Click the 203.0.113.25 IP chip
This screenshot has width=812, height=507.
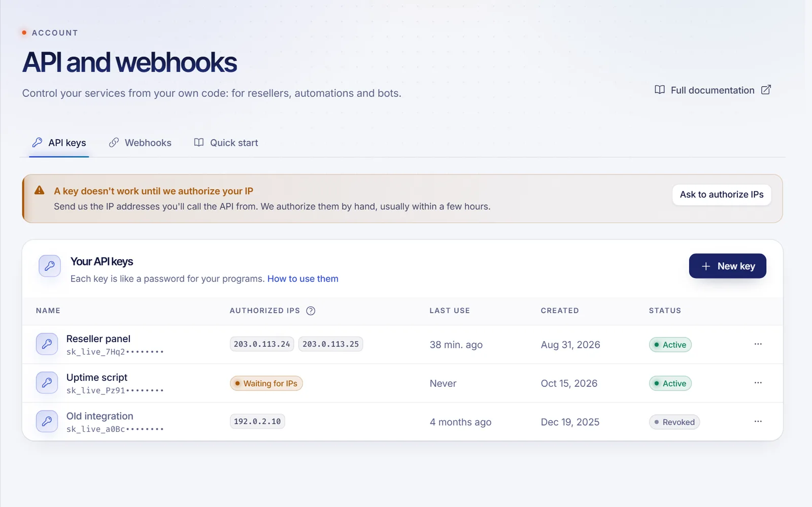[x=330, y=344]
